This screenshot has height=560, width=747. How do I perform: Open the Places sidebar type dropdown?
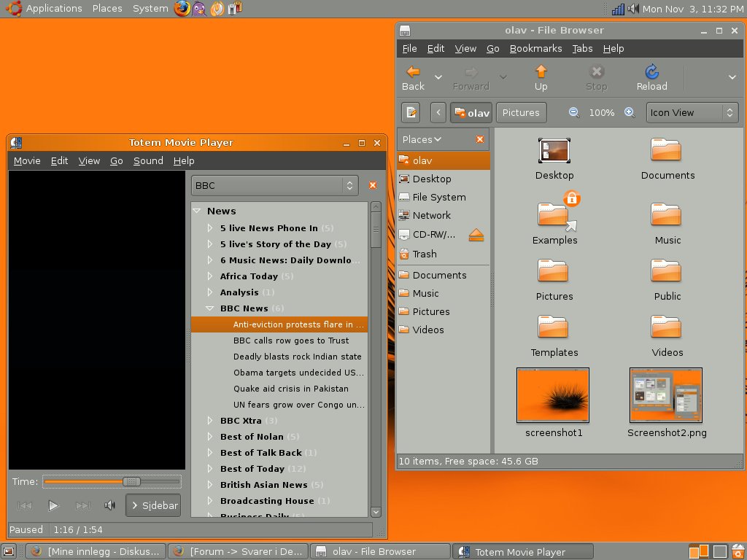point(422,139)
